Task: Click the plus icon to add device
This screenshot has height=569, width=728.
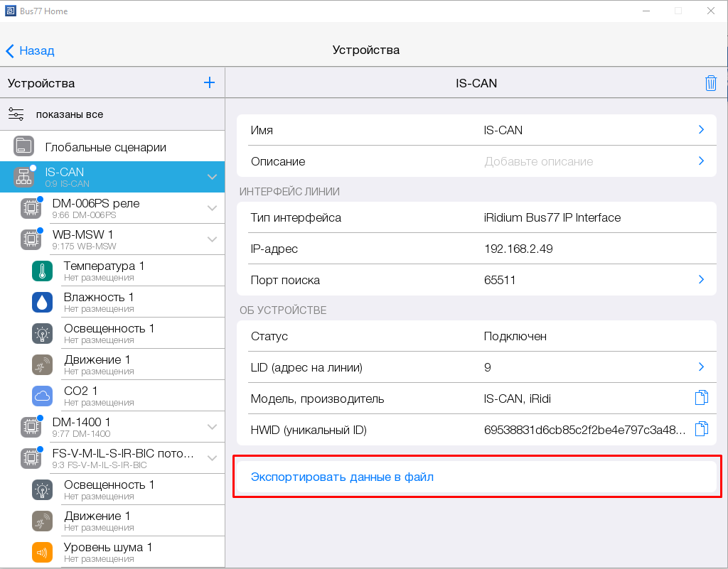Action: tap(209, 82)
